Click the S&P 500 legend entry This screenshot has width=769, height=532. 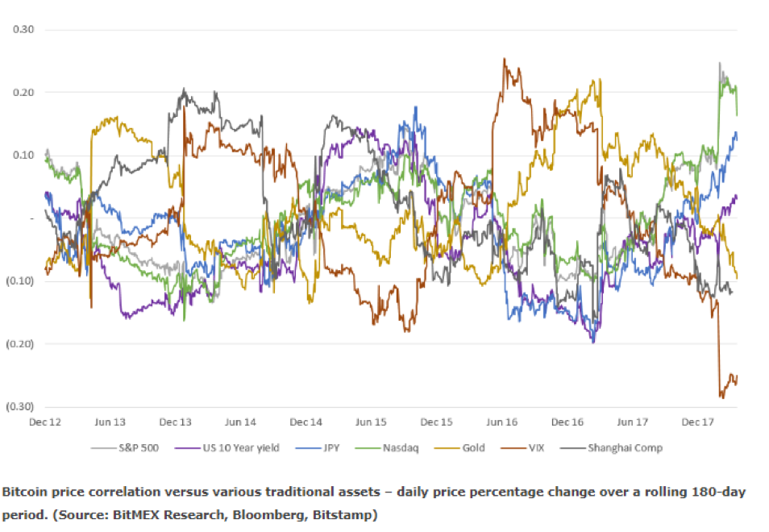click(x=125, y=447)
